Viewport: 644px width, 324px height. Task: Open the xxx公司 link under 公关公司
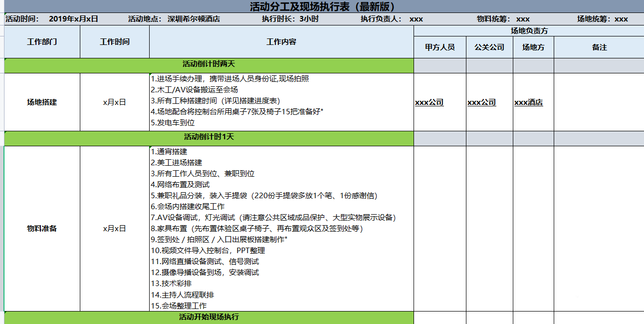click(x=481, y=103)
